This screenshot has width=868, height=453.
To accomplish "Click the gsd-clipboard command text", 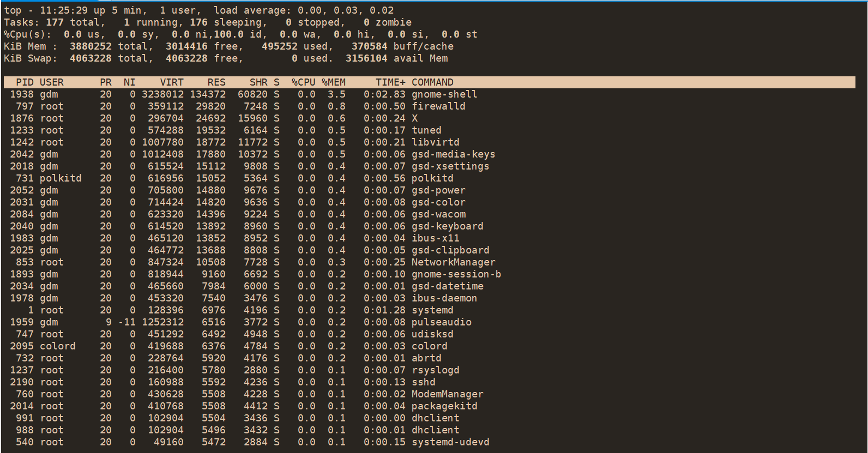I will (x=450, y=250).
